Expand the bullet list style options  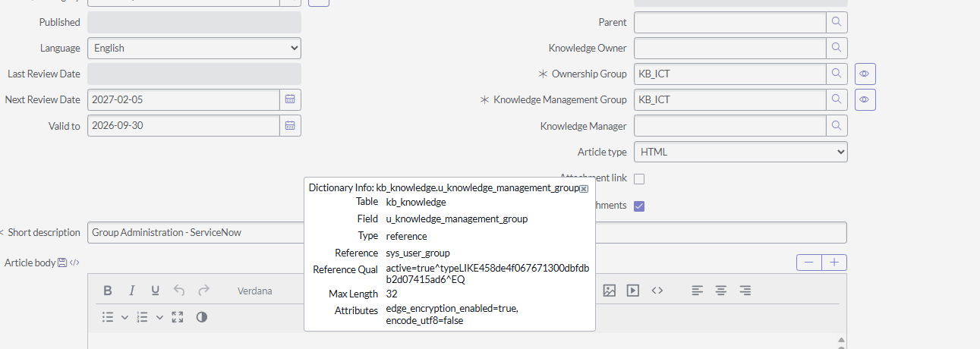point(124,317)
